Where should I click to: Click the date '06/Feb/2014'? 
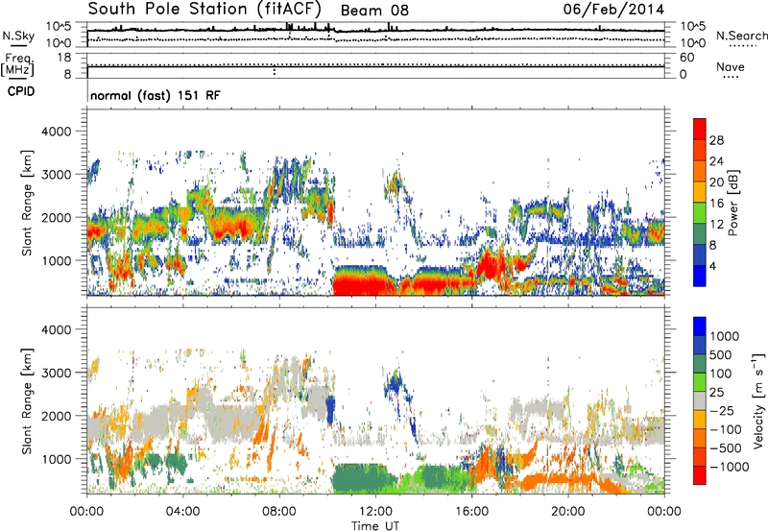pos(613,10)
